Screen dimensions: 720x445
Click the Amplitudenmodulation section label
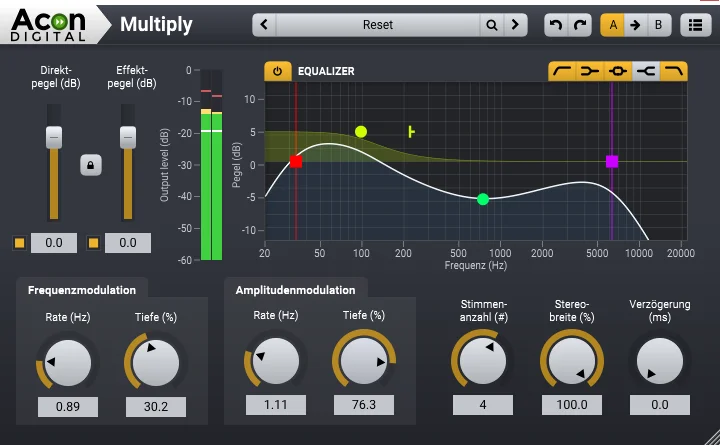pyautogui.click(x=295, y=290)
